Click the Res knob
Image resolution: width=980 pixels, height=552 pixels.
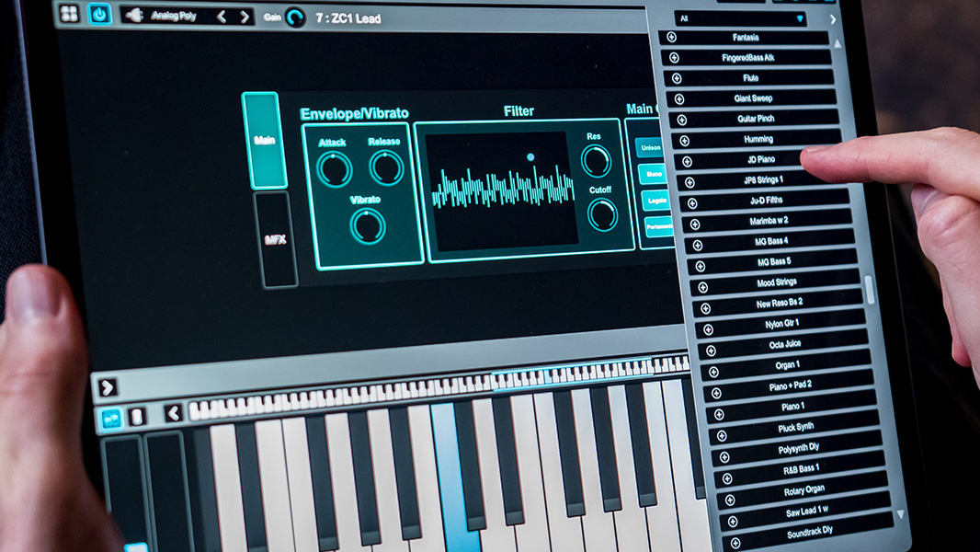(596, 161)
